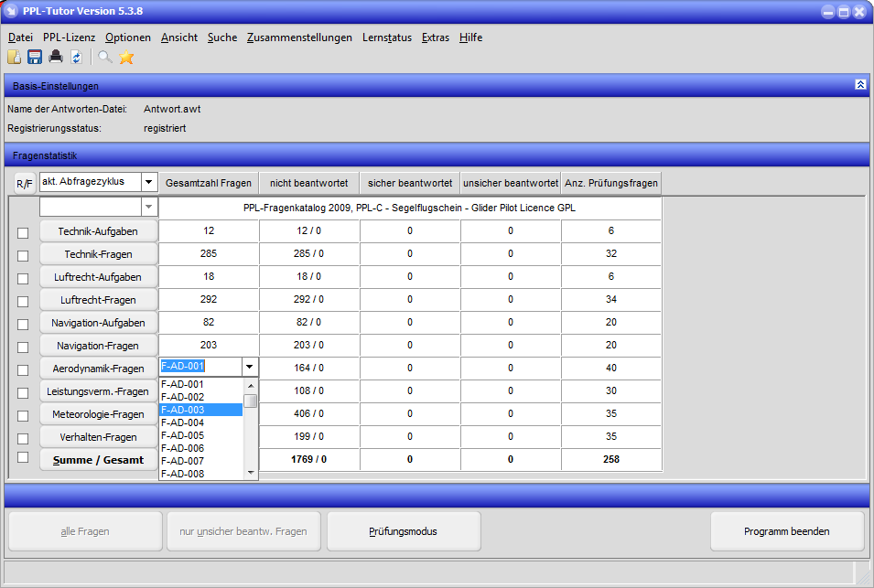Tick the Luftrecht-Fragen checkbox
The height and width of the screenshot is (588, 874).
pos(23,301)
